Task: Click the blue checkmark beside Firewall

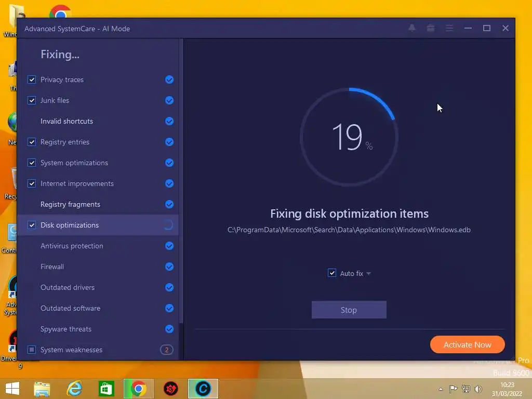Action: [x=169, y=267]
